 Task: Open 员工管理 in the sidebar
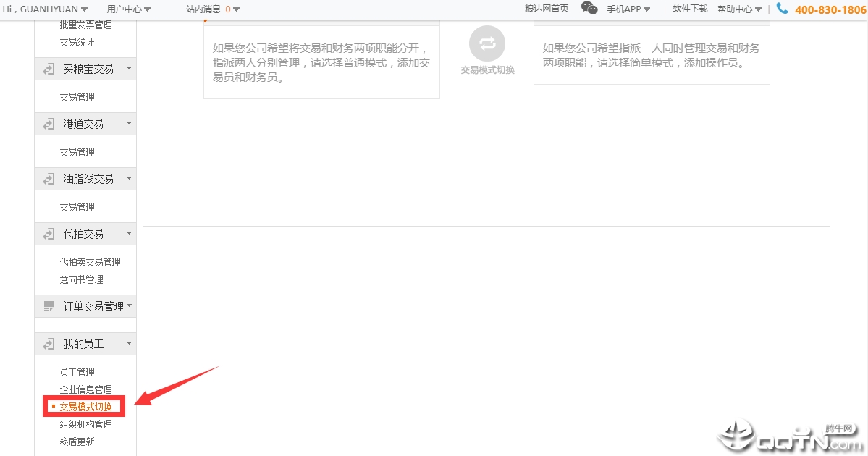[77, 372]
